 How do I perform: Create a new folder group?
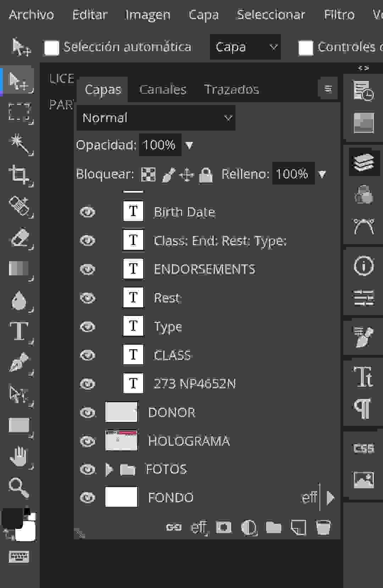(274, 527)
